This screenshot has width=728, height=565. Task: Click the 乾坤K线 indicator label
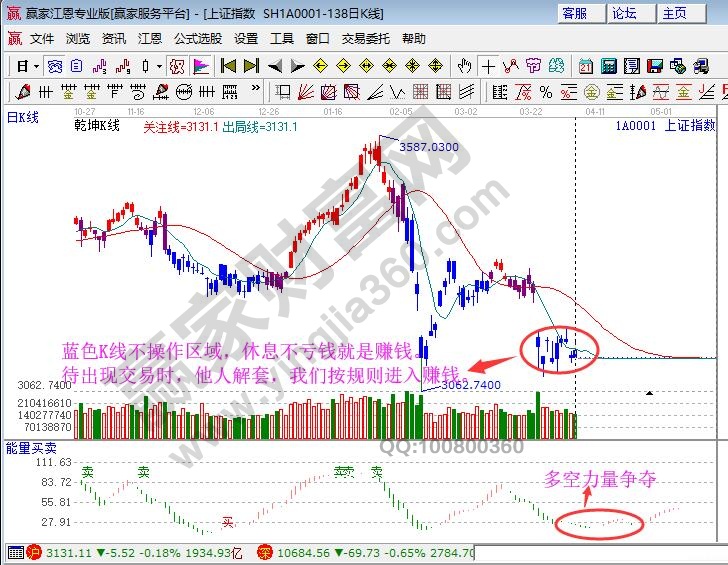click(x=97, y=127)
